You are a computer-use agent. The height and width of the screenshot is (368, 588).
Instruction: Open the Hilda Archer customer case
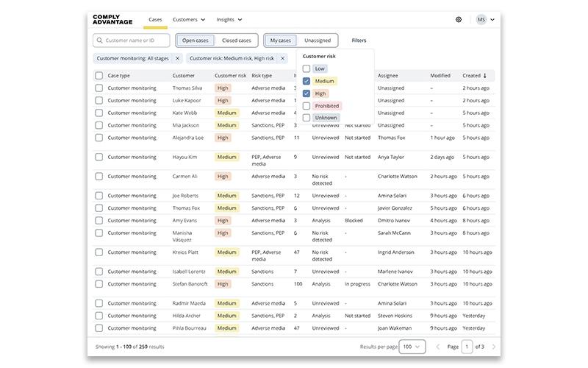pyautogui.click(x=187, y=316)
